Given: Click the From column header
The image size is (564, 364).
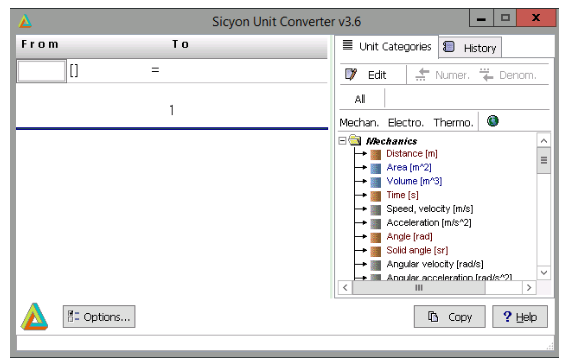Looking at the screenshot, I should tap(40, 44).
